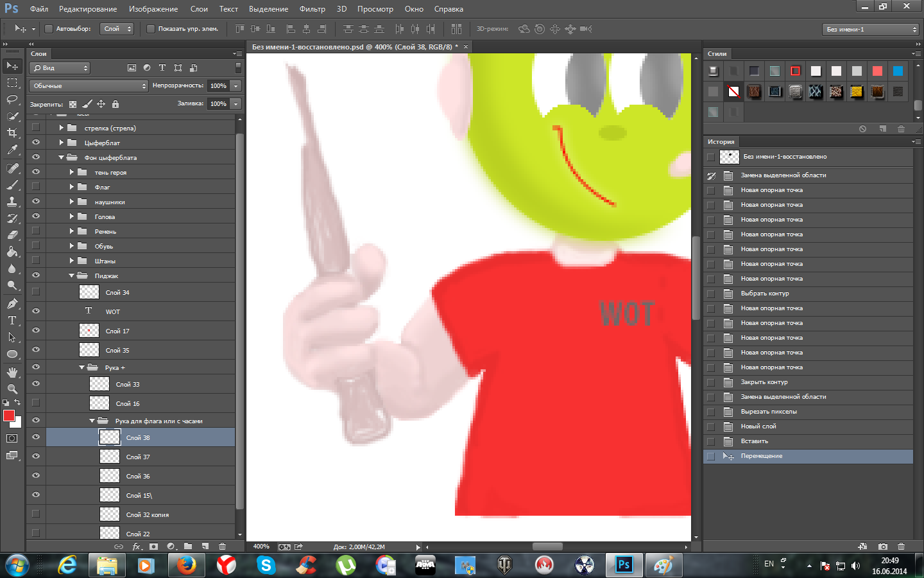The image size is (924, 578).
Task: Select the Path Selection tool
Action: pos(12,337)
